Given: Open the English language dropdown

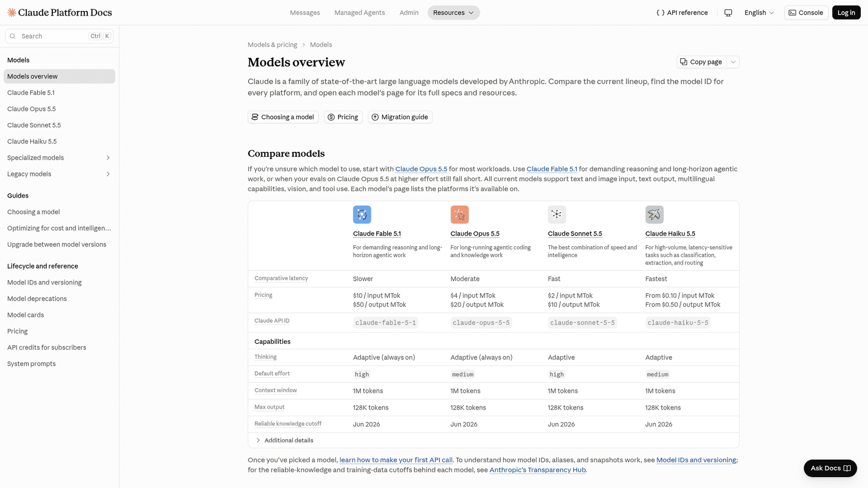Looking at the screenshot, I should (x=759, y=12).
